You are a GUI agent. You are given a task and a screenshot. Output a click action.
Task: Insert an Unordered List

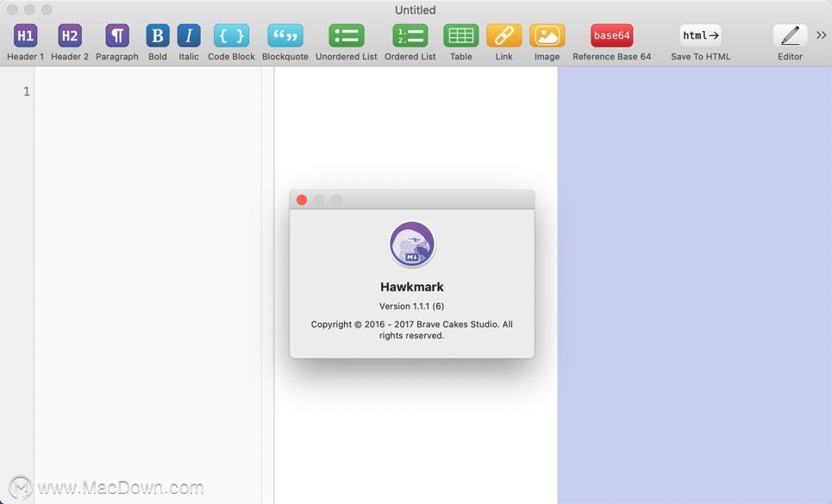347,36
